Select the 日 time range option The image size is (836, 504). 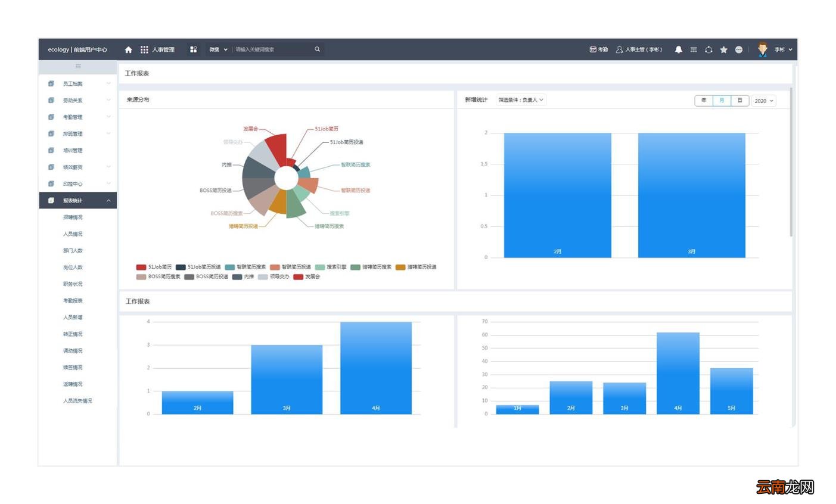[739, 101]
